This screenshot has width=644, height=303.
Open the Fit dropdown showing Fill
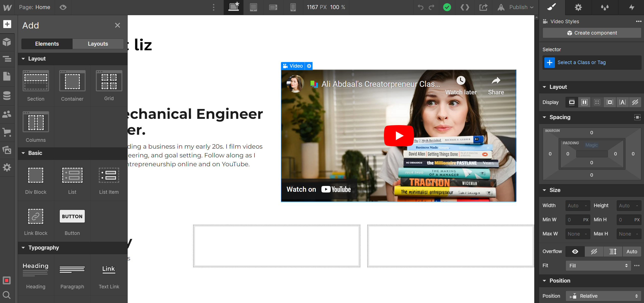(598, 266)
